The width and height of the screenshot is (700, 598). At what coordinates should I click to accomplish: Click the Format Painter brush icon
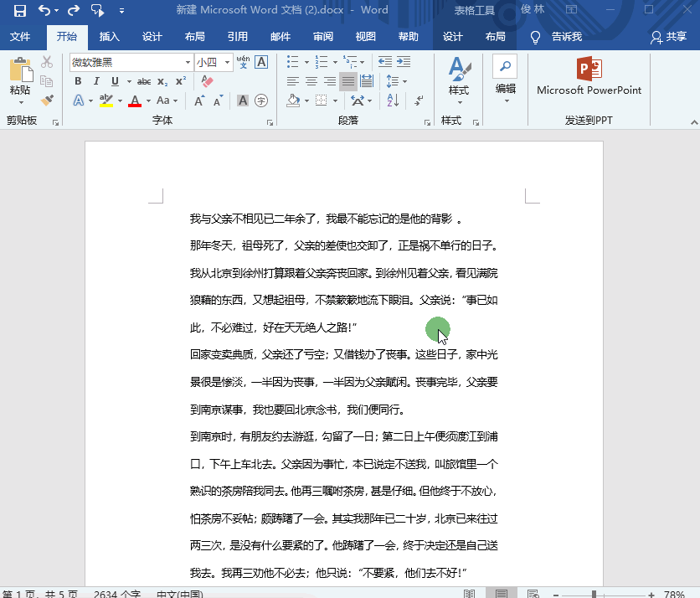pyautogui.click(x=47, y=100)
